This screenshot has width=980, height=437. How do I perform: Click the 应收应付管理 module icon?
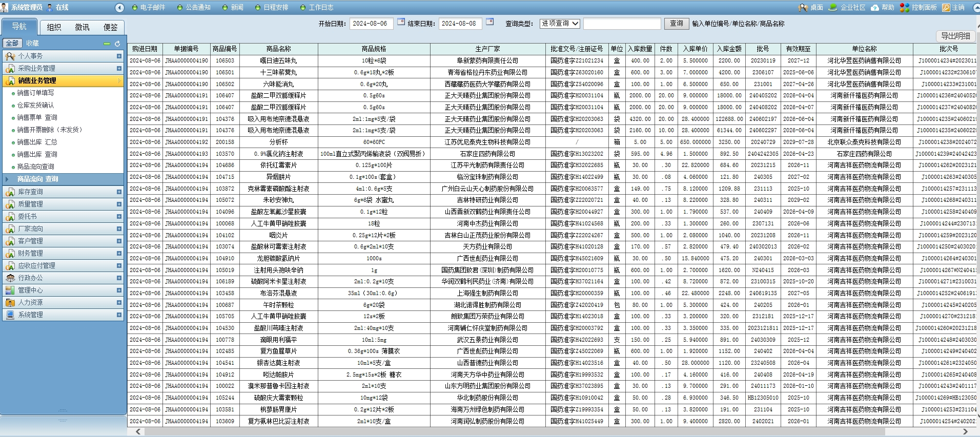10,265
